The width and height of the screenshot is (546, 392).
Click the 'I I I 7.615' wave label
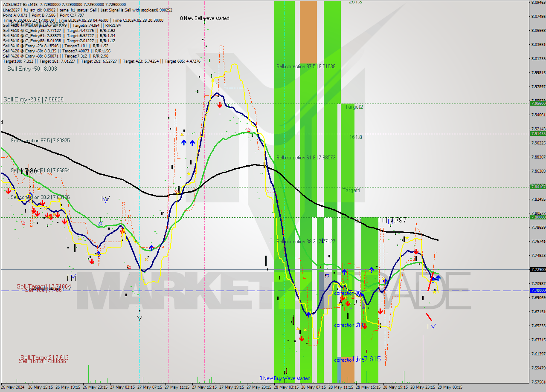pyautogui.click(x=367, y=359)
